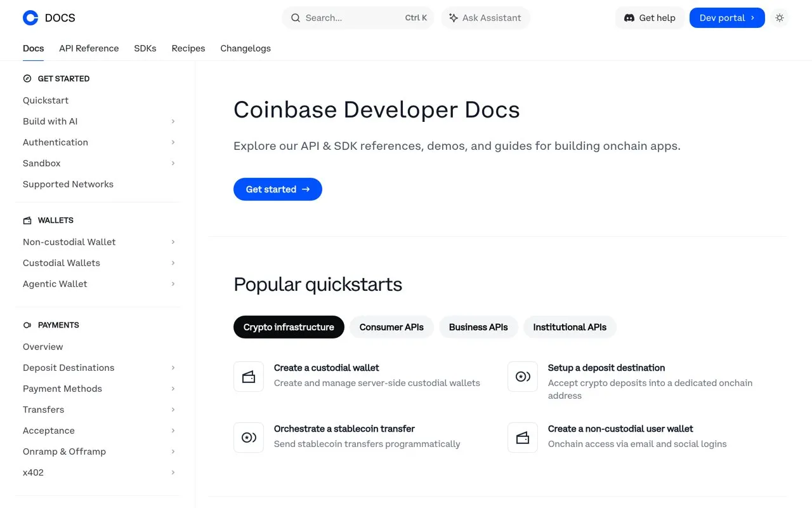Click Build with AI sidebar item
This screenshot has width=812, height=508.
click(98, 121)
